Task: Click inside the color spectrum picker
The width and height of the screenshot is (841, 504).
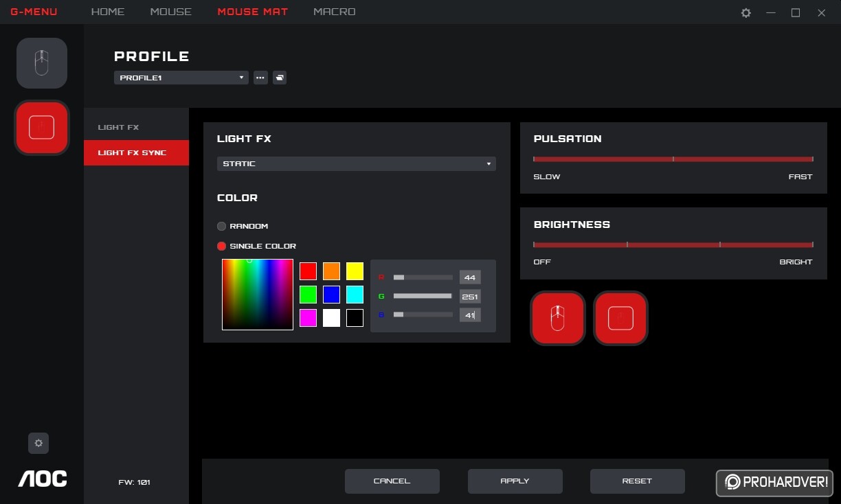Action: click(x=258, y=295)
